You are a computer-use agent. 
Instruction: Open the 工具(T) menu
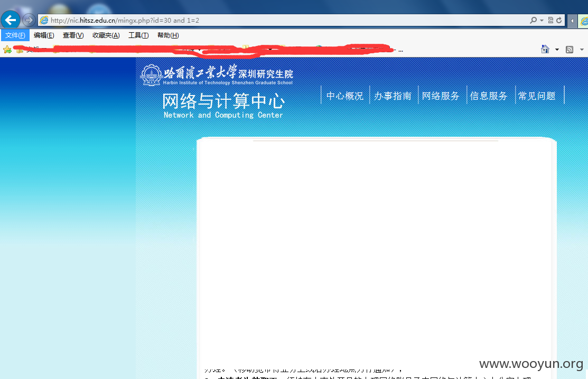point(138,35)
